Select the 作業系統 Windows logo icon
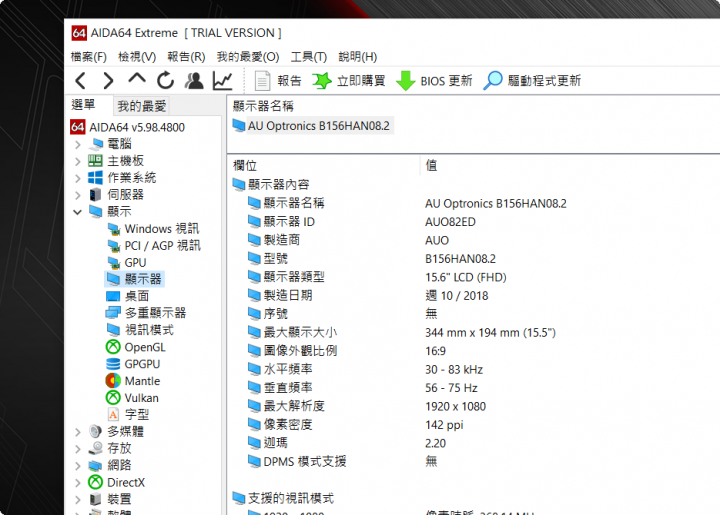The width and height of the screenshot is (720, 515). pos(96,178)
